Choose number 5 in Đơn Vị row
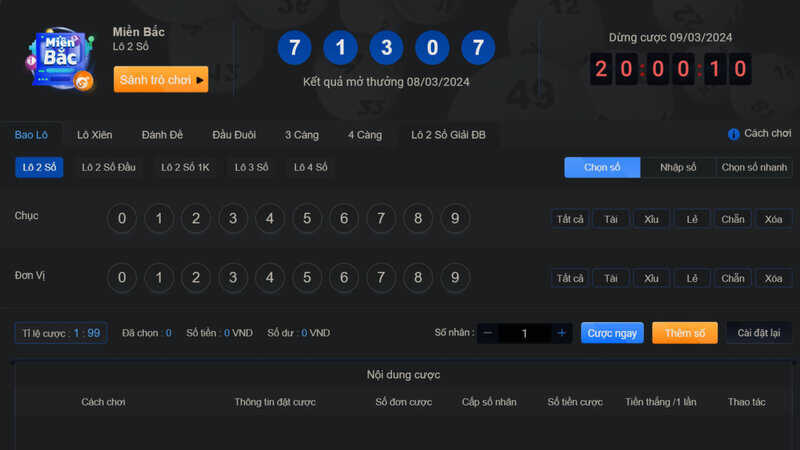This screenshot has width=800, height=450. 307,278
